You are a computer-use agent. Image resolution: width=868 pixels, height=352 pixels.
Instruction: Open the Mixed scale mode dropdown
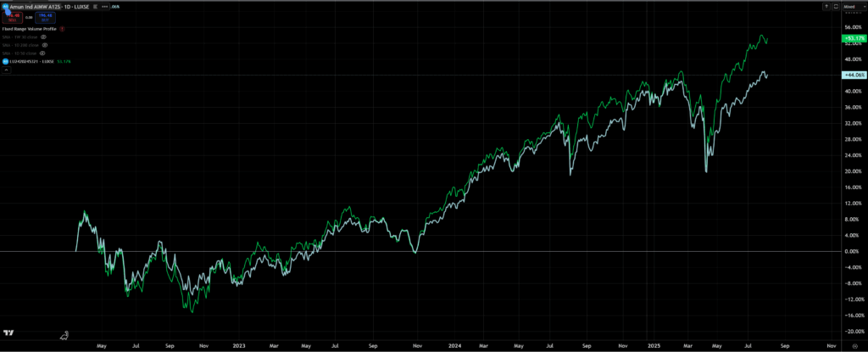point(854,7)
